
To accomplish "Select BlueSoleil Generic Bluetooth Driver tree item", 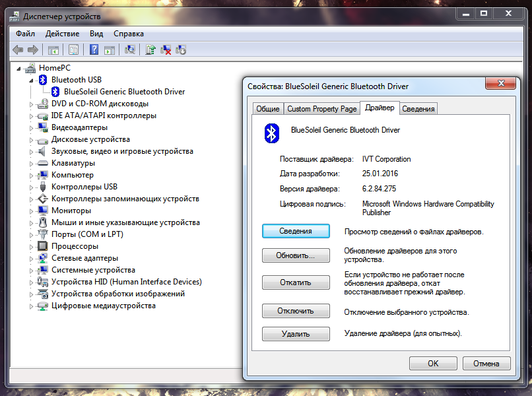I will [124, 92].
